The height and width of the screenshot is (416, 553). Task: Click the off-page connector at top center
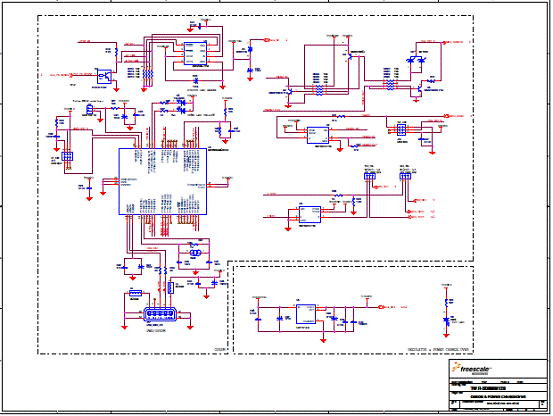pyautogui.click(x=267, y=40)
